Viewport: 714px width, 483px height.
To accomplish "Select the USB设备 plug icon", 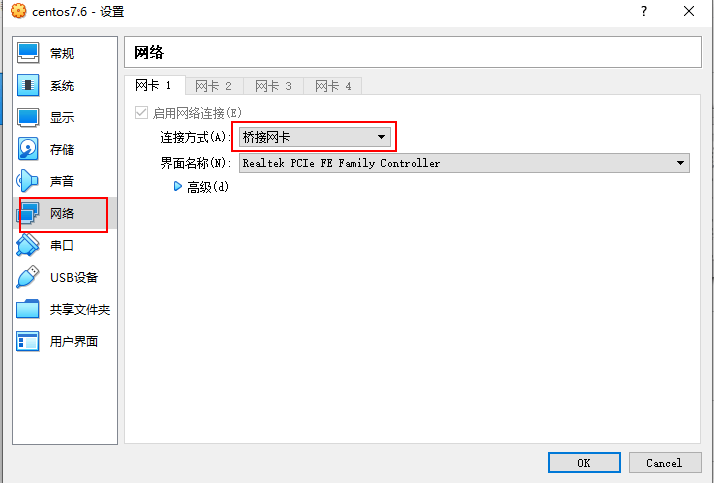I will (x=28, y=277).
